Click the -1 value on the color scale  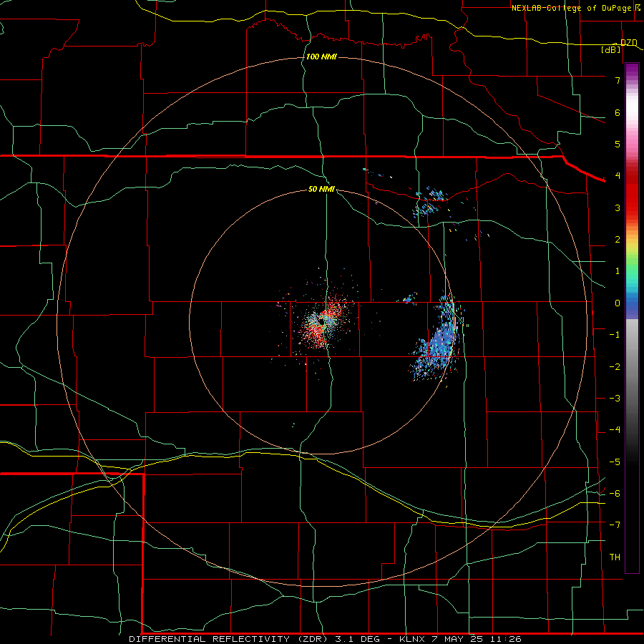tap(615, 335)
